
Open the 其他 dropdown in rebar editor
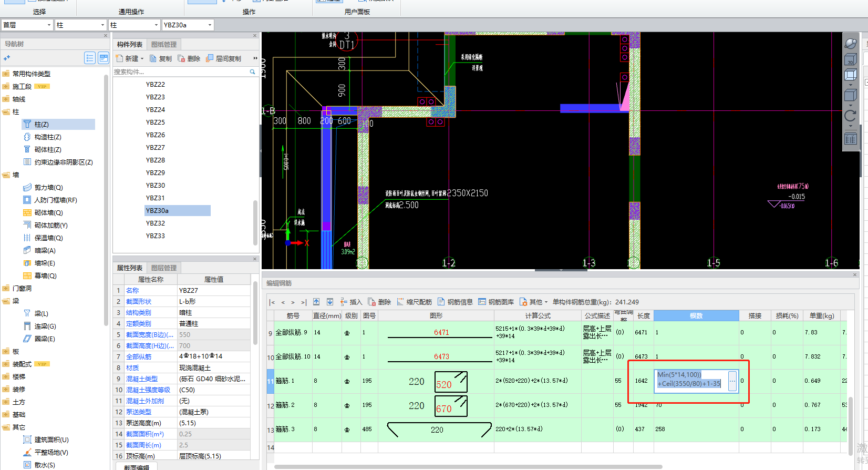(546, 302)
